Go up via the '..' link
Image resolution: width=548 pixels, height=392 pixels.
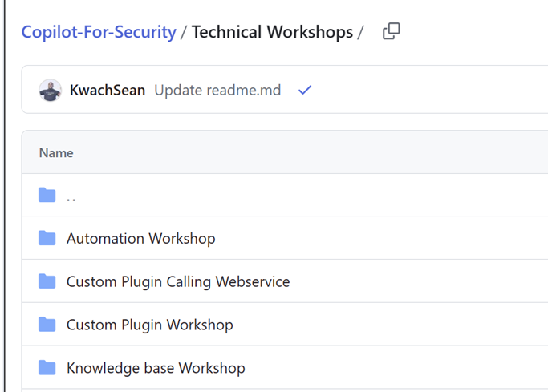71,196
